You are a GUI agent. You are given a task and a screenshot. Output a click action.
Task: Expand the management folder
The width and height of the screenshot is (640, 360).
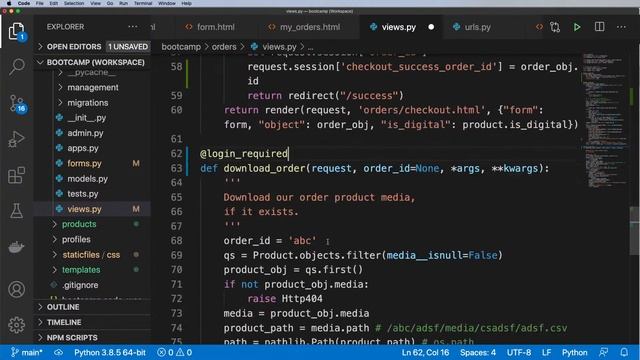pyautogui.click(x=92, y=87)
